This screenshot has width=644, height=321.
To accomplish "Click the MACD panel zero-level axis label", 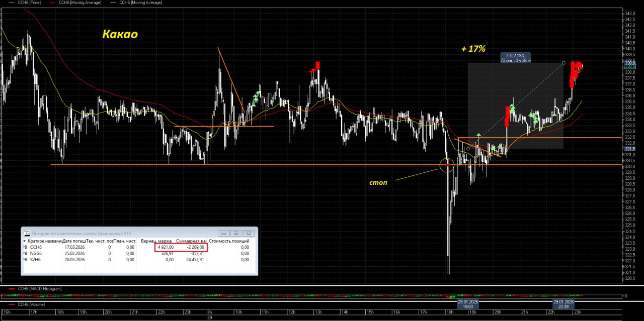I will coord(626,296).
